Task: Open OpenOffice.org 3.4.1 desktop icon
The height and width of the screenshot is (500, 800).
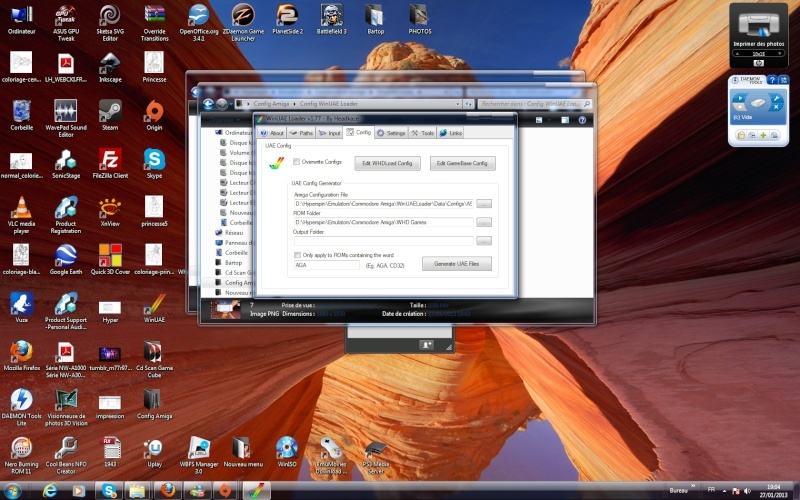Action: 198,23
